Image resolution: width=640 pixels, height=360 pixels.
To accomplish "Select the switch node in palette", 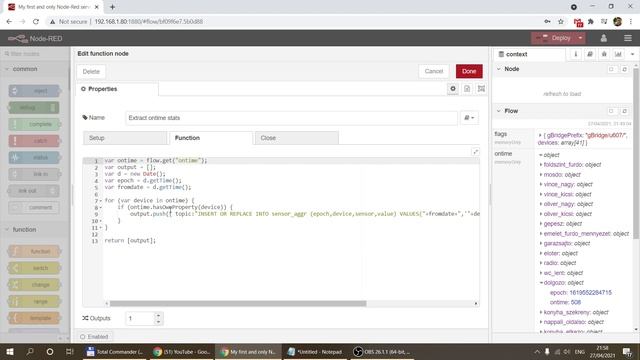I will click(34, 268).
